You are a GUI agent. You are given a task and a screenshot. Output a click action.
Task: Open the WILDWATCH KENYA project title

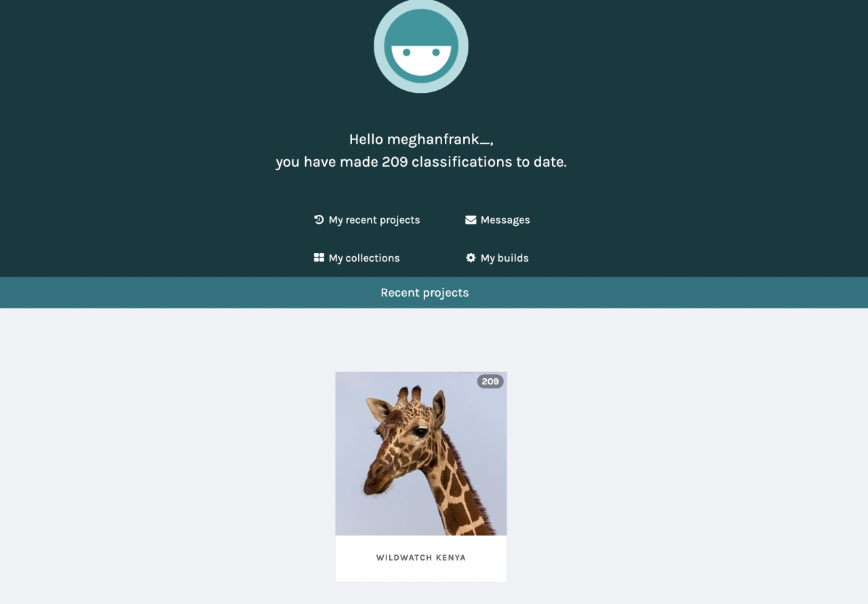(x=421, y=558)
